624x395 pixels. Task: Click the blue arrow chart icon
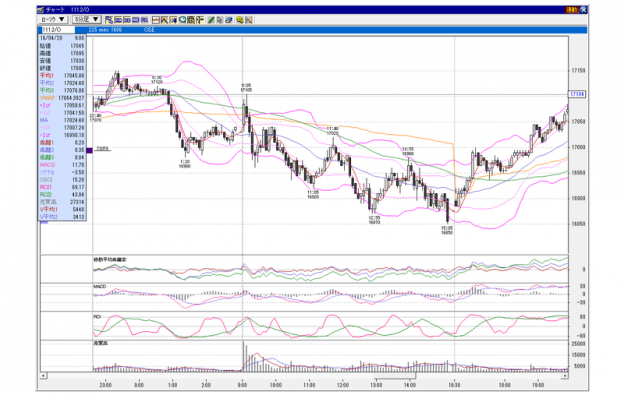point(174,20)
